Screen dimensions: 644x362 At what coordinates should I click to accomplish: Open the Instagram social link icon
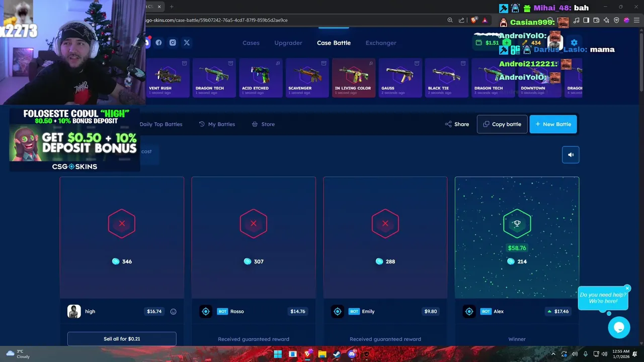[x=173, y=43]
